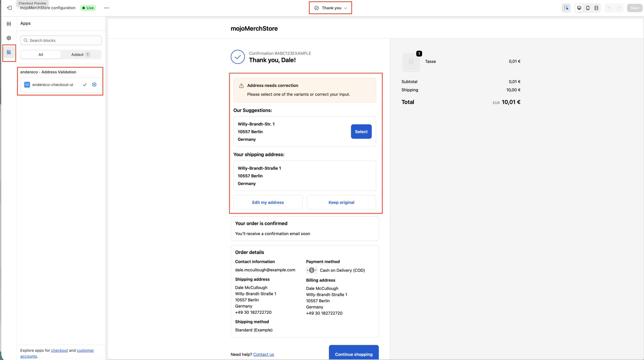Click the endereco-checkout-ui block row
Screen dimensions: 644x360
(x=61, y=85)
